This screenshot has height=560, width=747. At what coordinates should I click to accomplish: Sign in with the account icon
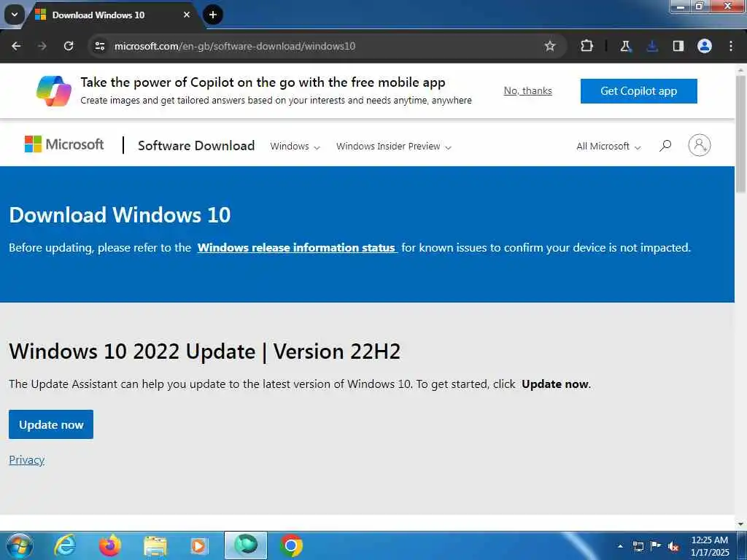pos(700,145)
